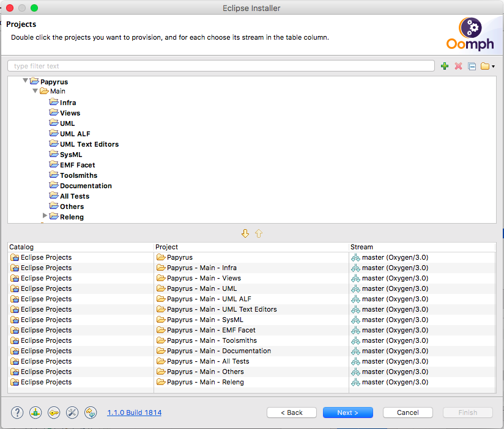Screen dimensions: 504x429
Task: Open stream choice for Papyrus - Main - Others row
Action: [x=422, y=372]
